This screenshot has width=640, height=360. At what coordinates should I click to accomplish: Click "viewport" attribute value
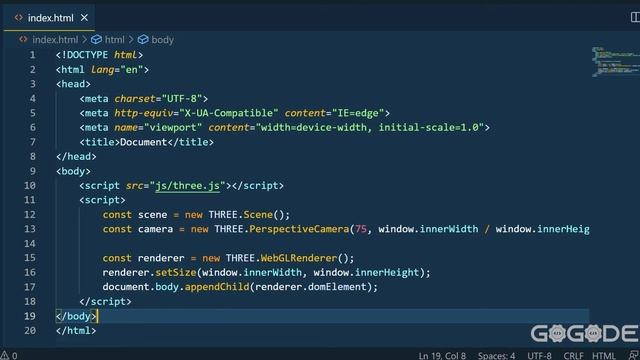(x=173, y=127)
